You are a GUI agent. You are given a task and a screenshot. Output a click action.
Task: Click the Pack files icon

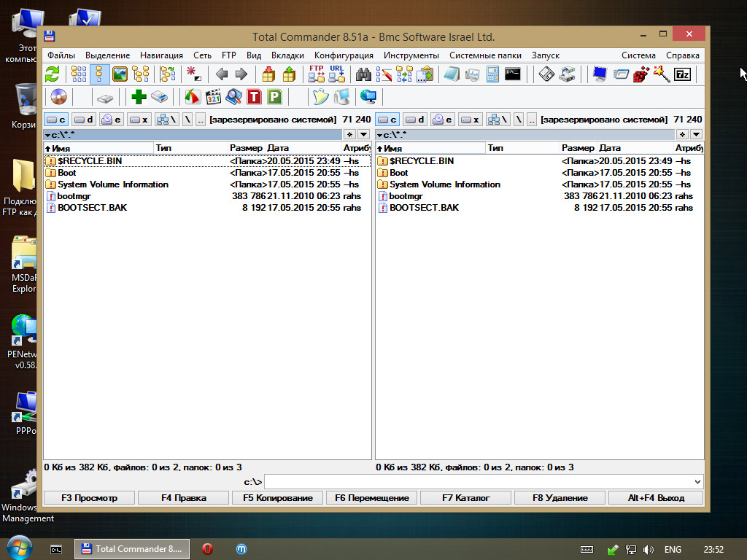(x=268, y=74)
